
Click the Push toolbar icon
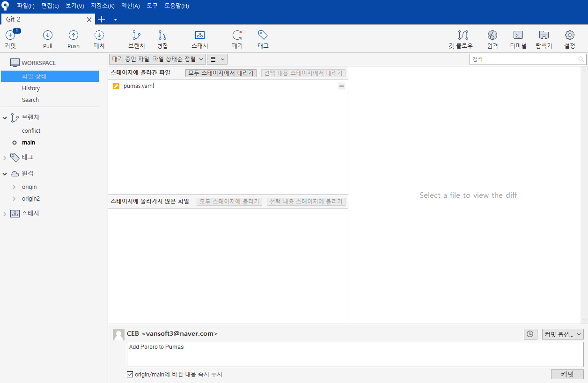(x=73, y=35)
